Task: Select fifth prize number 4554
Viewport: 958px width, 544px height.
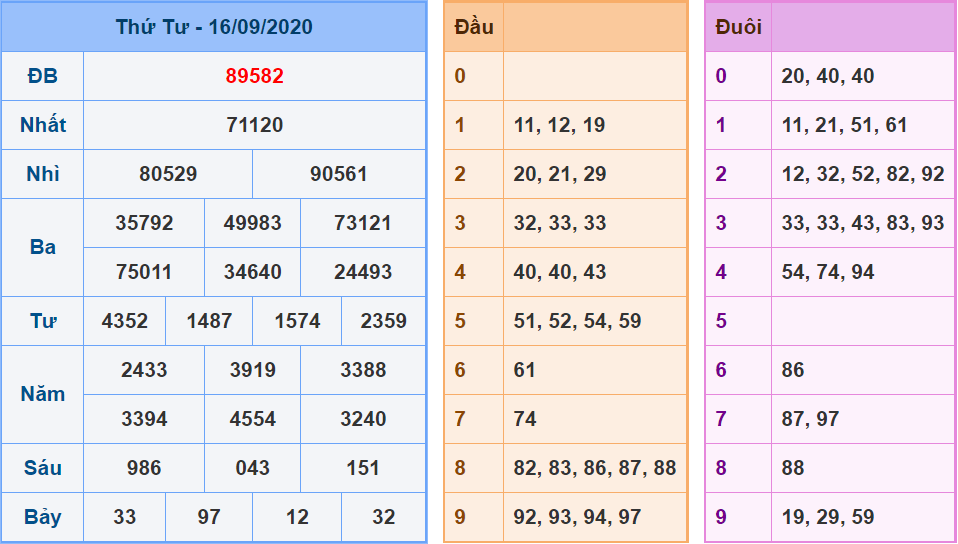Action: [253, 419]
